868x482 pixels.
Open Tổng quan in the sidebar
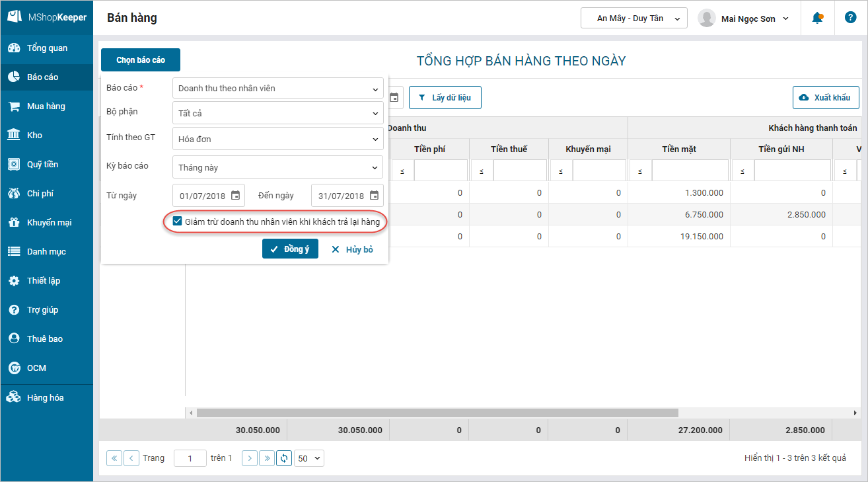(x=47, y=48)
